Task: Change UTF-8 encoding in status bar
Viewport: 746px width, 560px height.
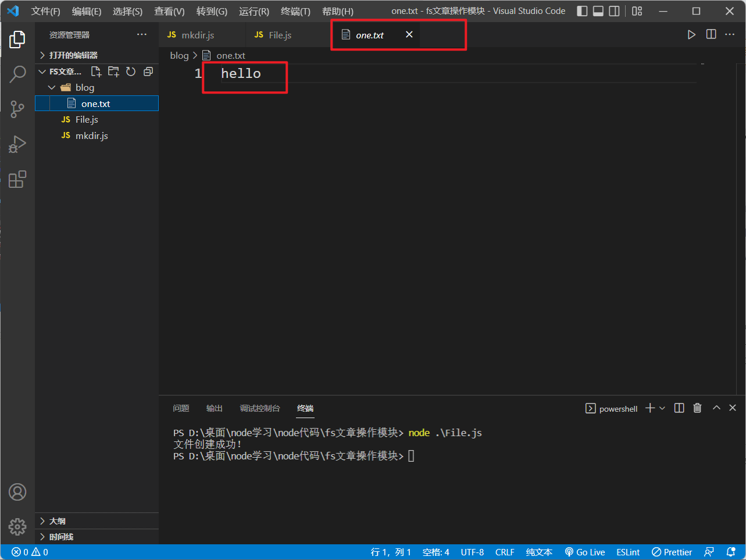Action: 472,552
